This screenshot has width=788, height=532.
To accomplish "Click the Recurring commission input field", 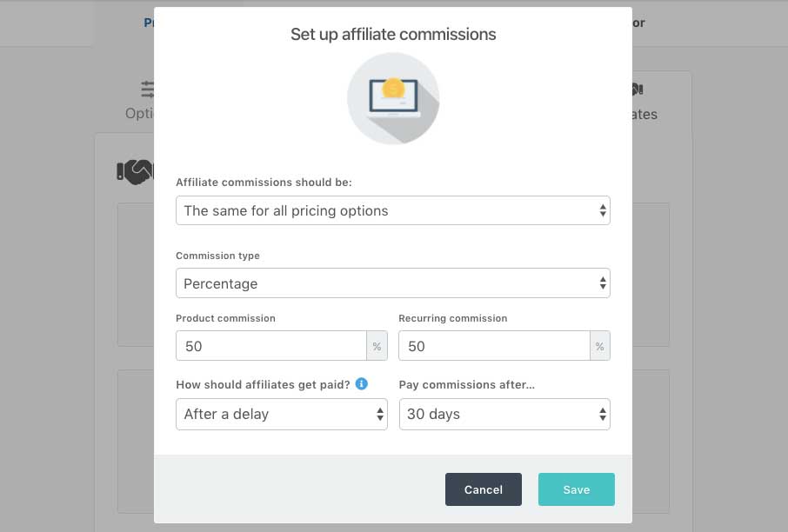I will click(x=495, y=346).
